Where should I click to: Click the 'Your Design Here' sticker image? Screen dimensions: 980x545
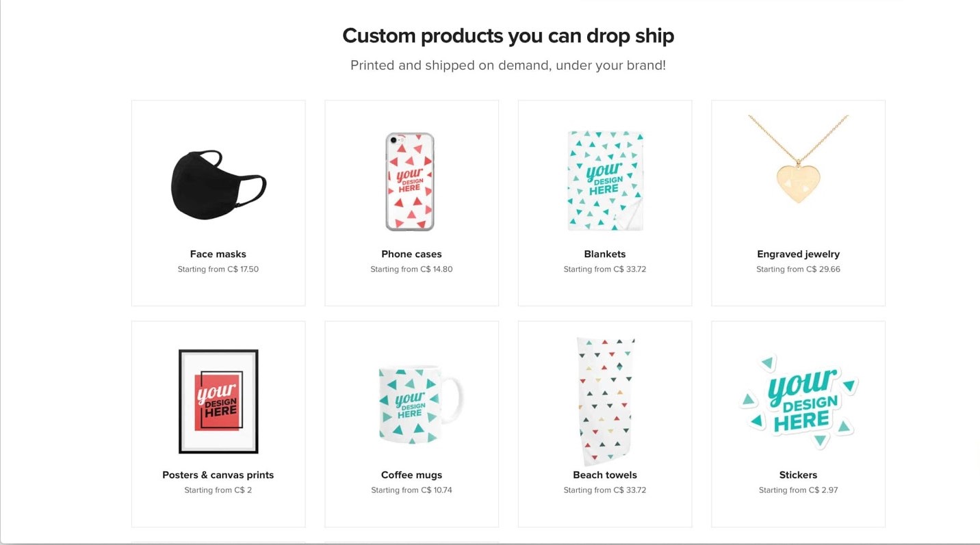798,401
